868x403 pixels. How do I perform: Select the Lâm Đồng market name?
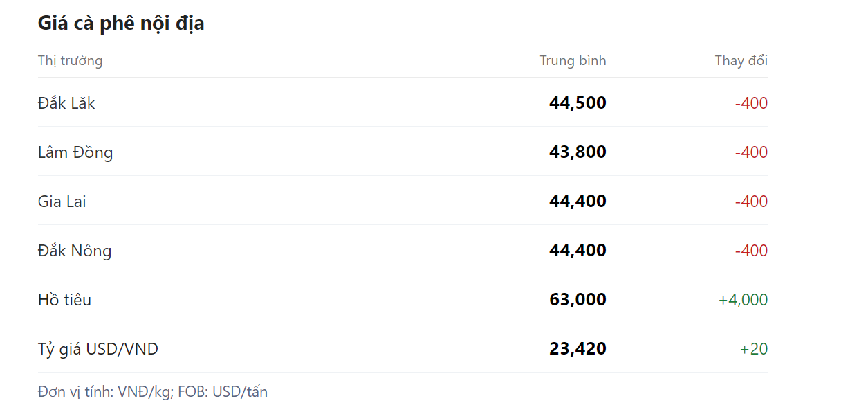point(75,152)
